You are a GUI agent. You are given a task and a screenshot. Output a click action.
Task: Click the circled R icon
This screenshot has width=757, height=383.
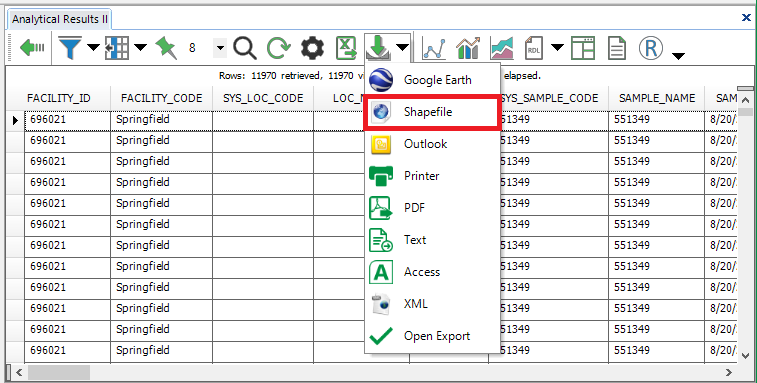tap(650, 48)
